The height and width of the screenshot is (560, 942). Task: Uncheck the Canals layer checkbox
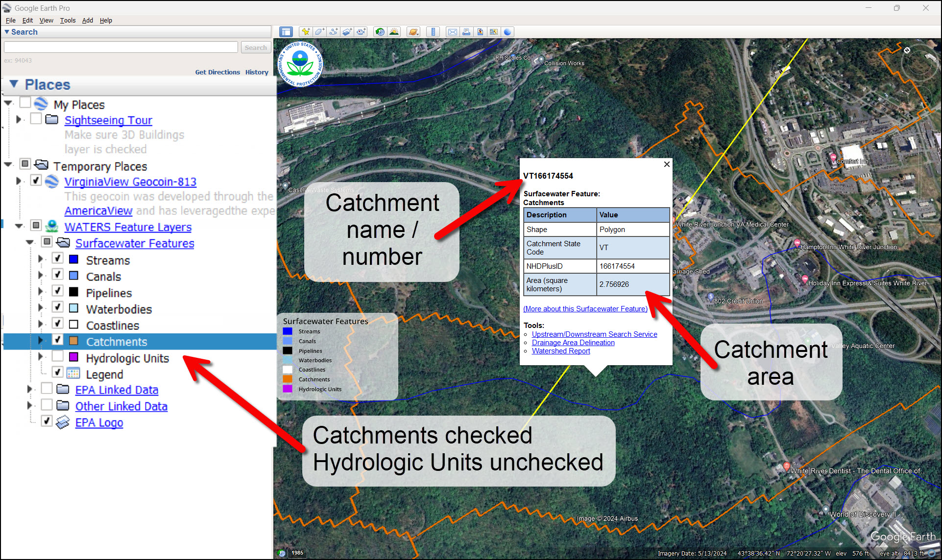point(58,274)
